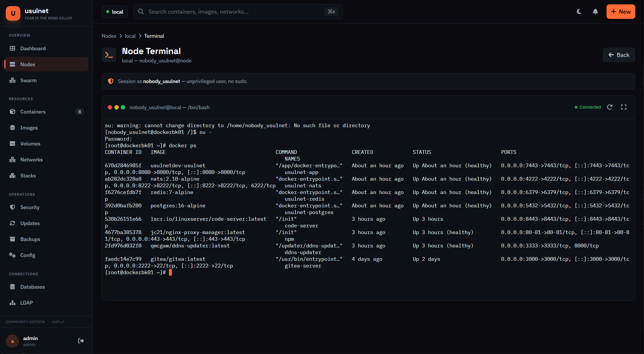The image size is (644, 354).
Task: Go to the Security operations page
Action: click(30, 207)
